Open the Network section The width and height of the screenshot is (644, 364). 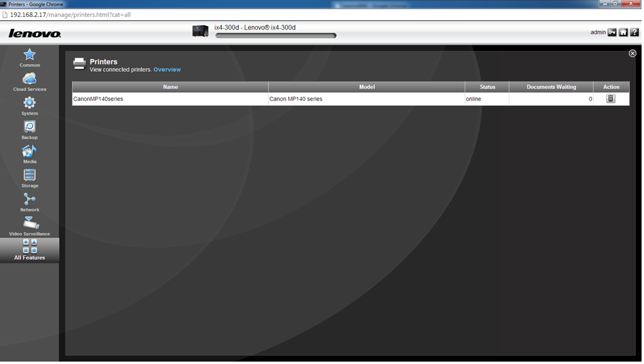pyautogui.click(x=30, y=202)
